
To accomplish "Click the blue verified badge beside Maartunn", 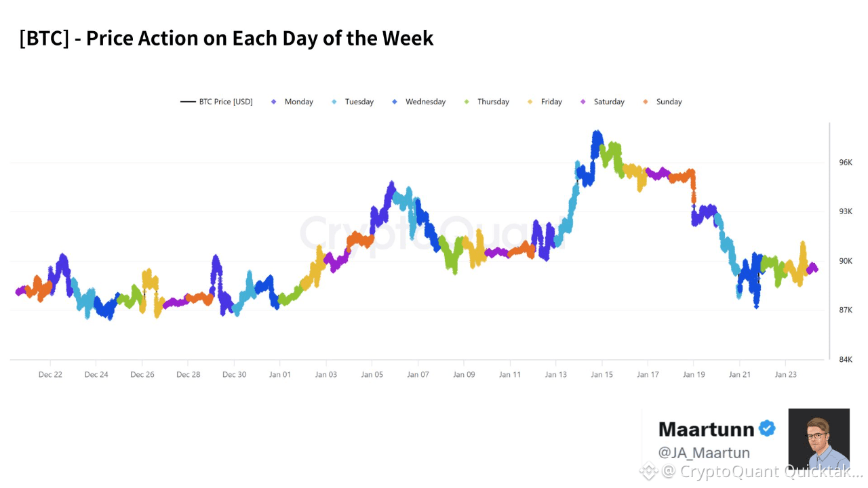I will (x=767, y=428).
